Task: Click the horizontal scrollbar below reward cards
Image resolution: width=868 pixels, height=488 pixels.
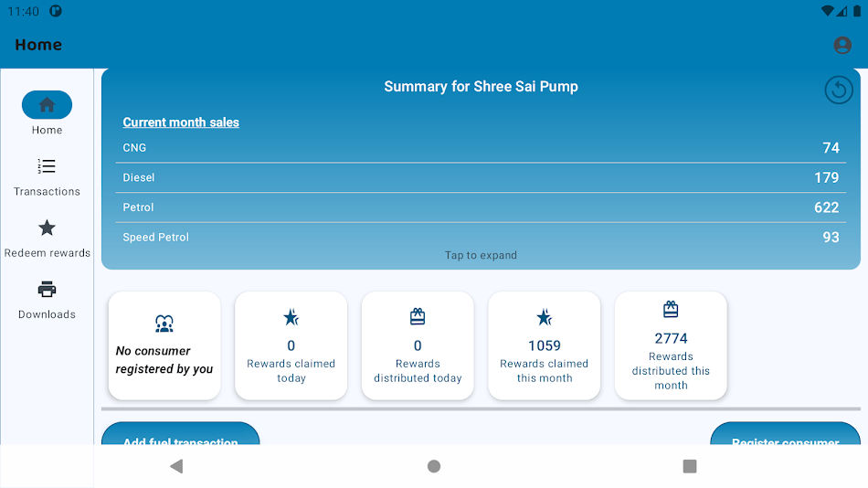Action: point(481,409)
